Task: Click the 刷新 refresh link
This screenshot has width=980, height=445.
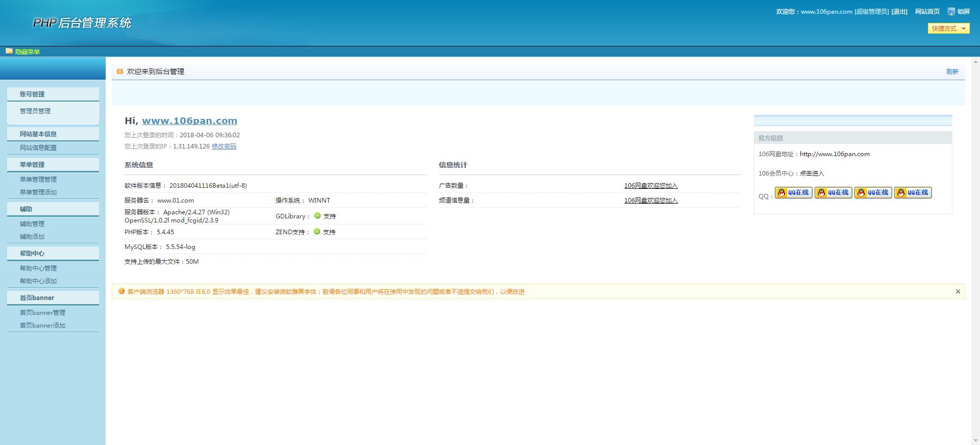Action: coord(952,71)
